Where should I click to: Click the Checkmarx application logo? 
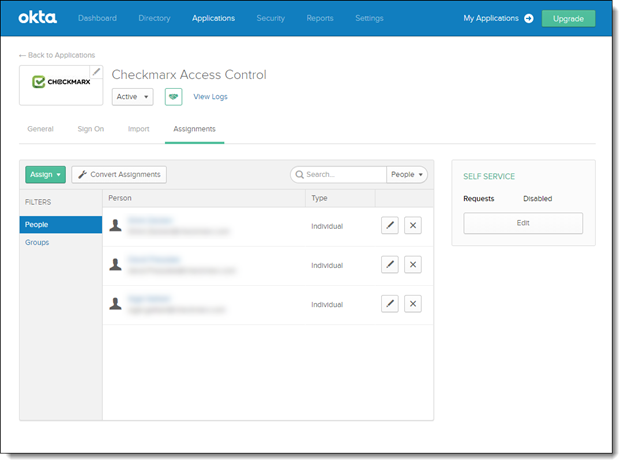click(61, 82)
